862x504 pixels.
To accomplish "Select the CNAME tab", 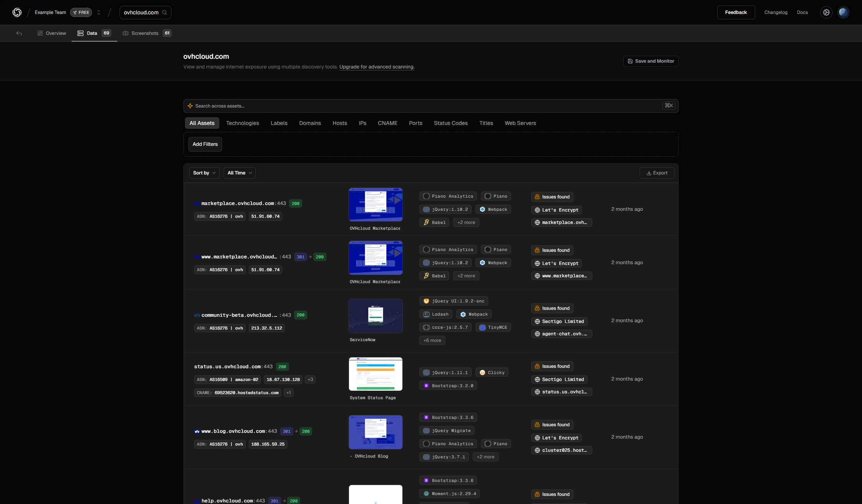I will 388,123.
